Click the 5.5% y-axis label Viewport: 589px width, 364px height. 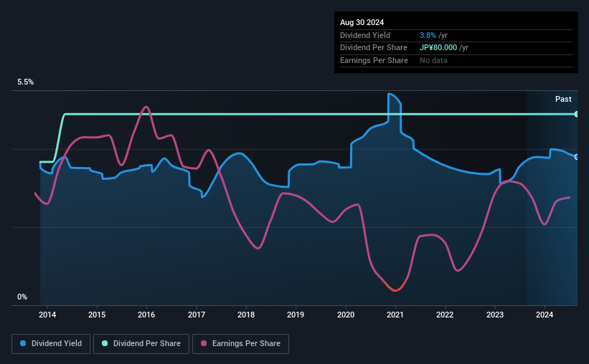(26, 82)
